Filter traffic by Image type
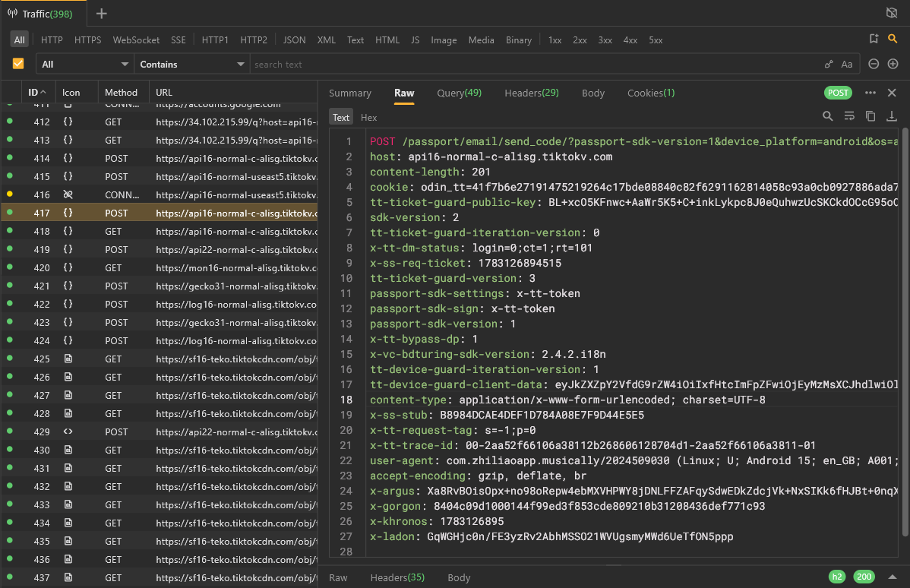Screen dimensions: 910x588 pos(444,40)
